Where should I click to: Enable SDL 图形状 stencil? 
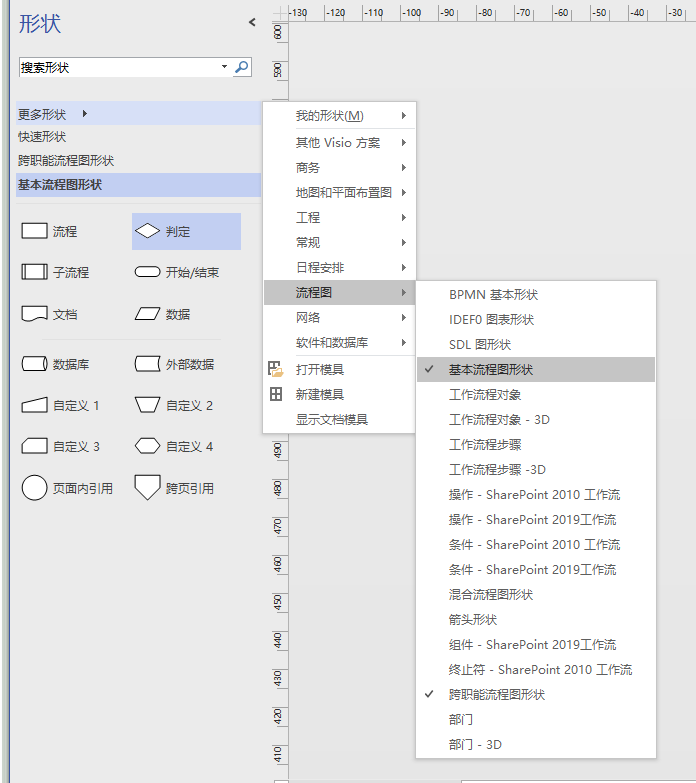[536, 345]
